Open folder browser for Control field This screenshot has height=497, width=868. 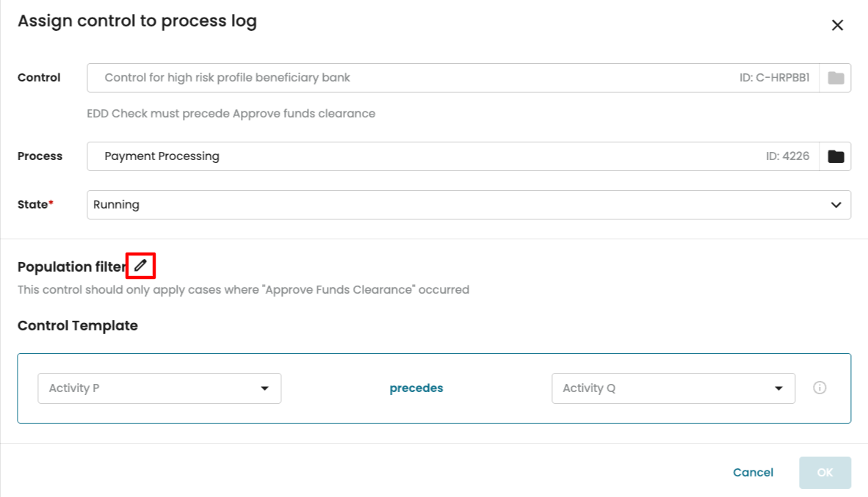(836, 78)
